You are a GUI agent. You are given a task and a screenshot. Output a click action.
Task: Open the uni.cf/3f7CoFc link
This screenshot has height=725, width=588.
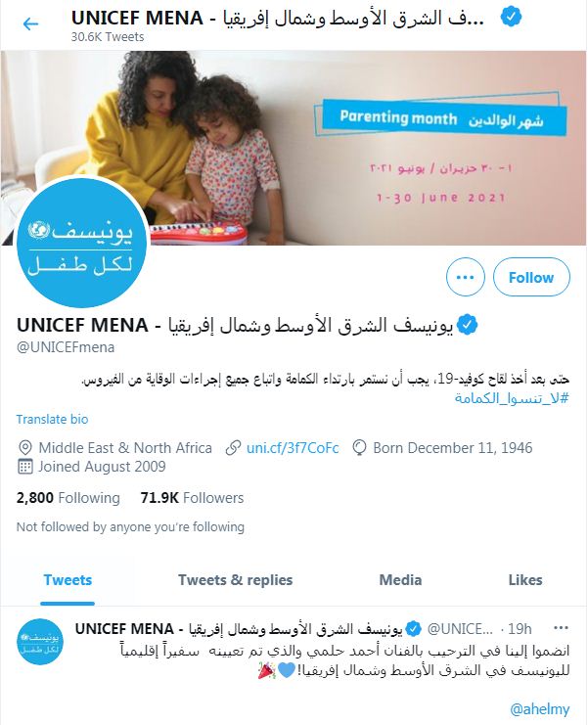click(x=293, y=448)
